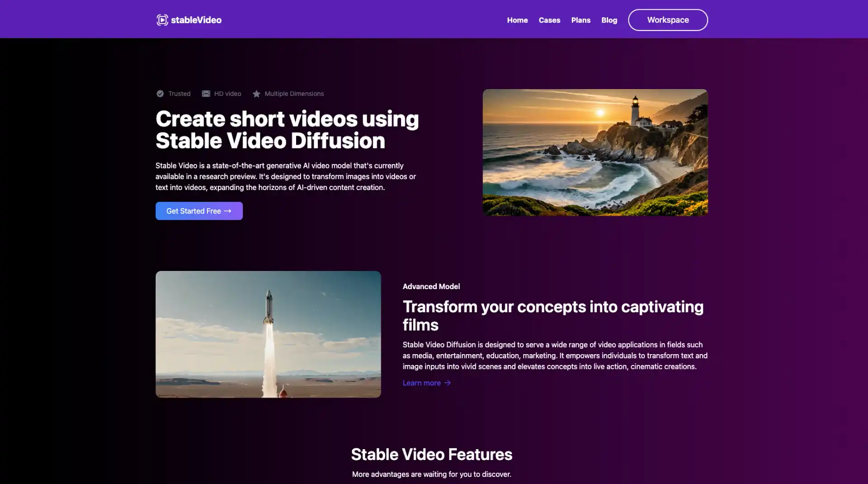868x484 pixels.
Task: Click the 'state-of-the-art generative AI' description paragraph
Action: pos(286,176)
